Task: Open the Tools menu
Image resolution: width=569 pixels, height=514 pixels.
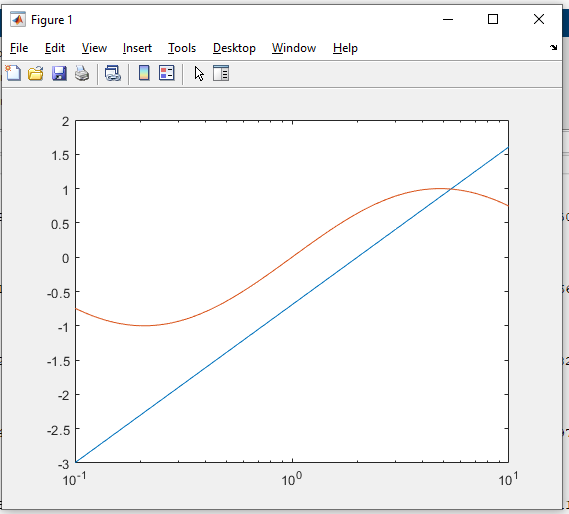Action: tap(182, 48)
